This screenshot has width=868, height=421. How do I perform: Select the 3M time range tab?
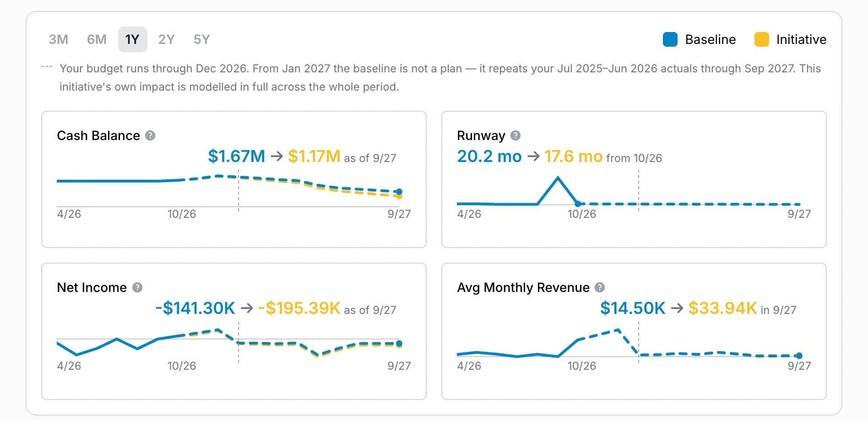(59, 39)
